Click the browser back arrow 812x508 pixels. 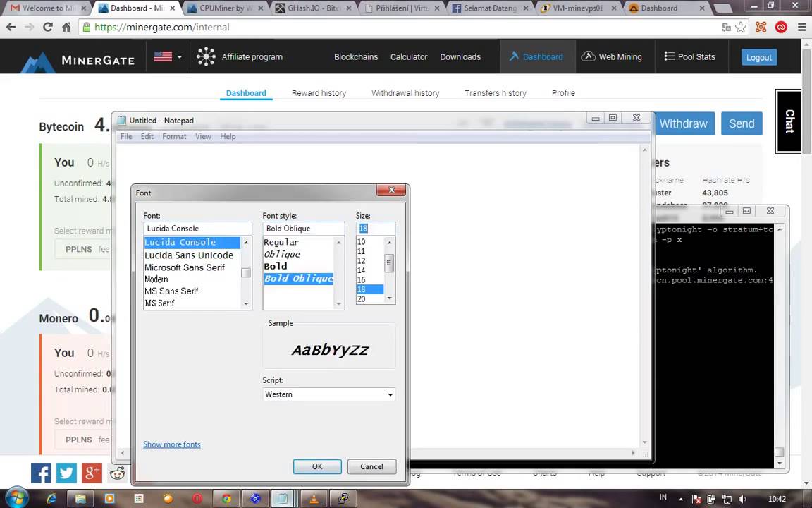coord(11,27)
